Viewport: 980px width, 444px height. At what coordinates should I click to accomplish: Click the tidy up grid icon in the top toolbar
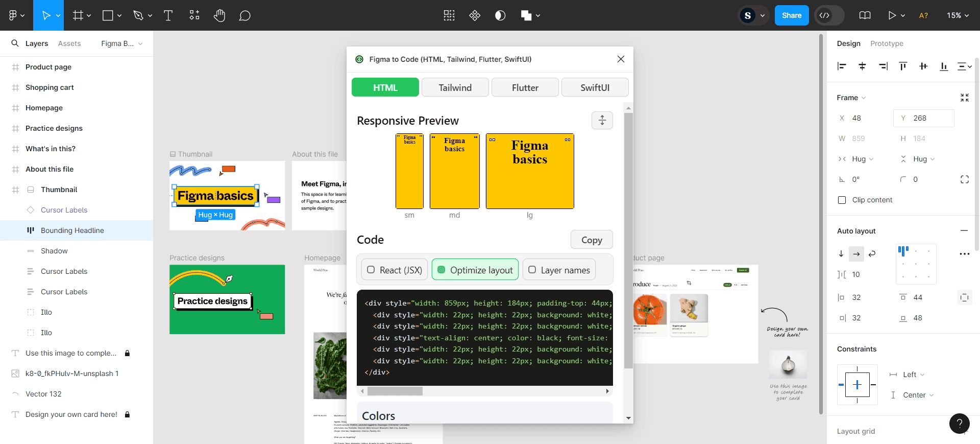449,15
